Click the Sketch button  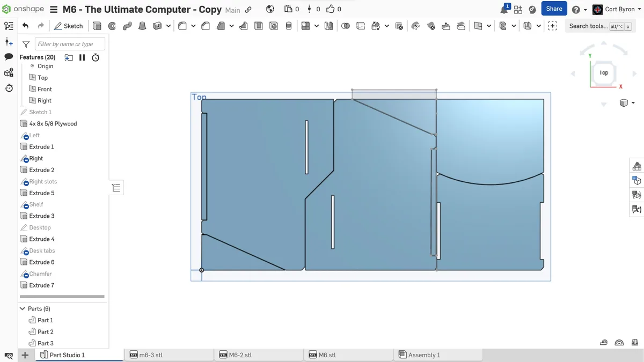pyautogui.click(x=68, y=26)
